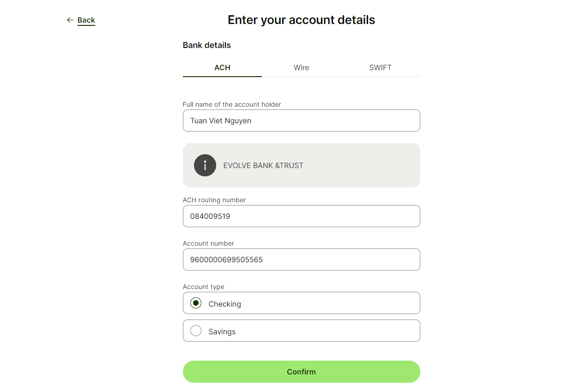Click the Checking radio circle
This screenshot has height=392, width=588.
195,303
